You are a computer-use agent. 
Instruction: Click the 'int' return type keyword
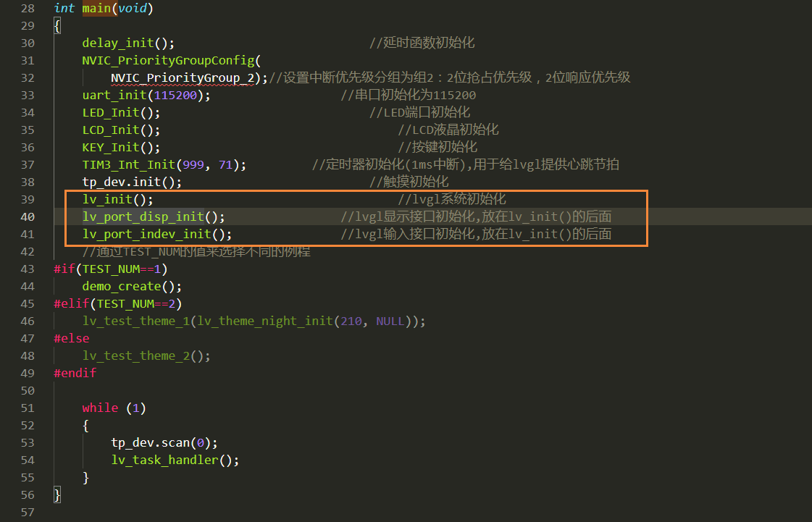pyautogui.click(x=64, y=8)
